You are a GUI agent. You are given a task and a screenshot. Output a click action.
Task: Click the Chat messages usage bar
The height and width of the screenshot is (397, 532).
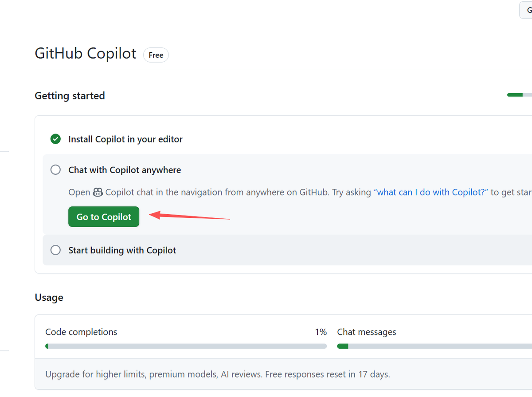(434, 346)
